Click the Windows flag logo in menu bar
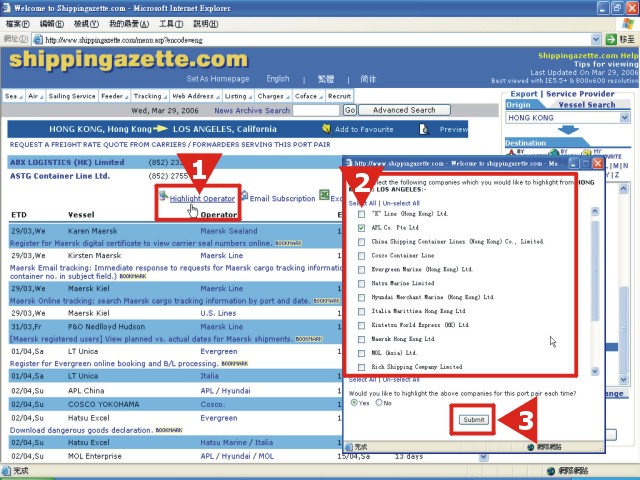This screenshot has height=480, width=640. 628,24
